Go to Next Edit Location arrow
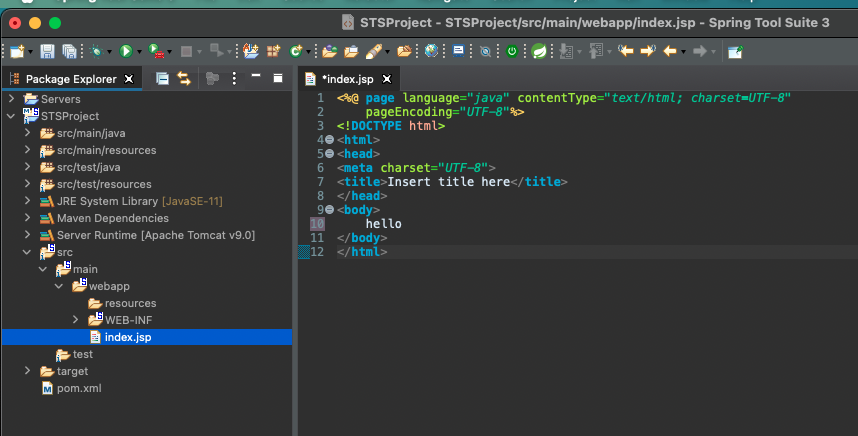 click(648, 51)
